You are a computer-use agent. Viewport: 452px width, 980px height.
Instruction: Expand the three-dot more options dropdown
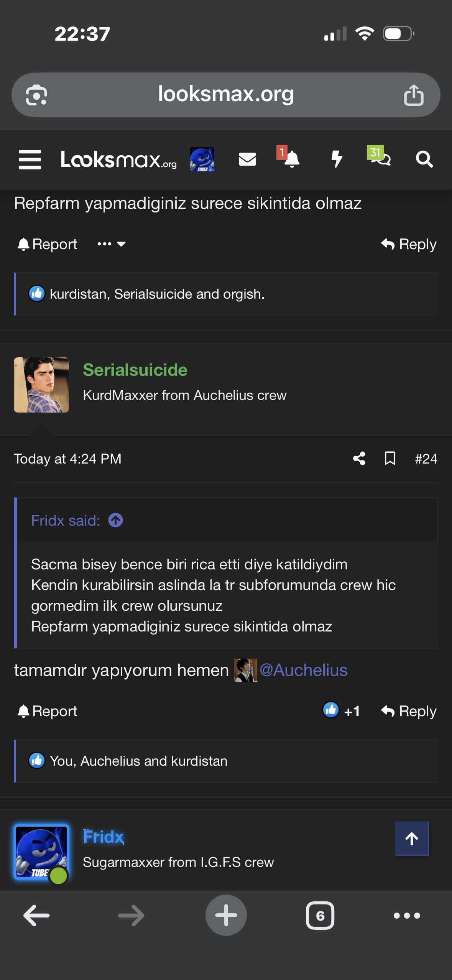click(112, 244)
